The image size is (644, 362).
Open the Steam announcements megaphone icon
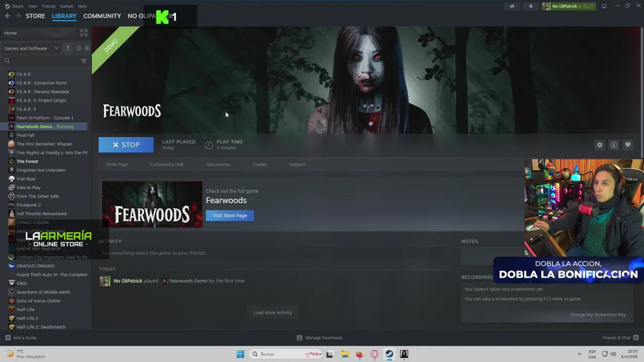click(x=512, y=6)
